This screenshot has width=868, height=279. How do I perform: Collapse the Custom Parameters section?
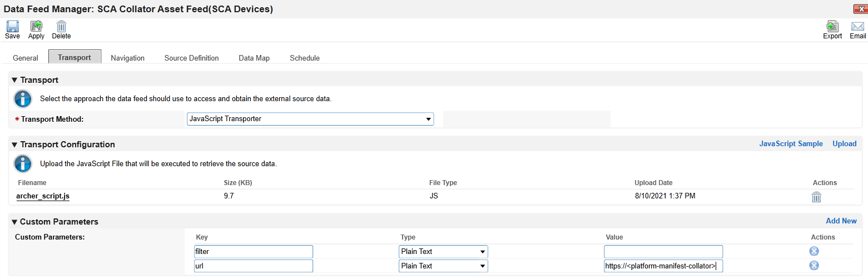pos(14,222)
